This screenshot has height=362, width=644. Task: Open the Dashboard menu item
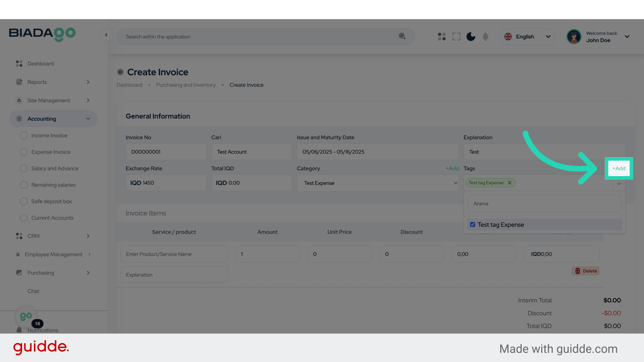[40, 64]
